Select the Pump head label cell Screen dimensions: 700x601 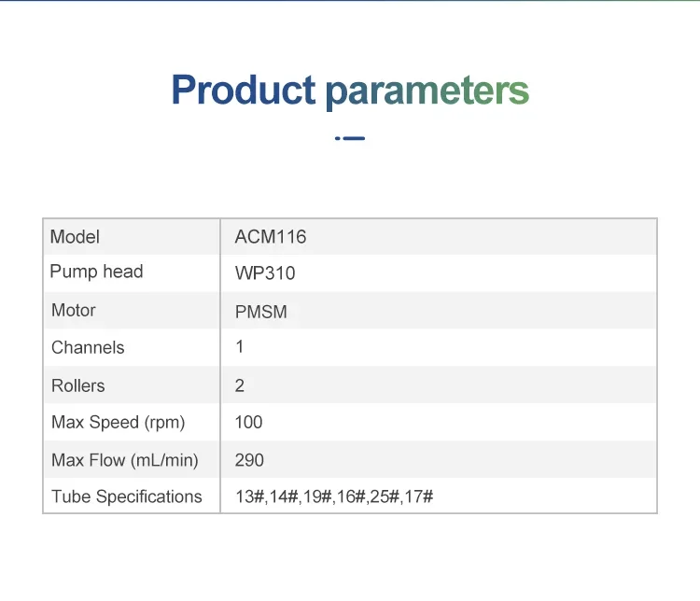[96, 272]
